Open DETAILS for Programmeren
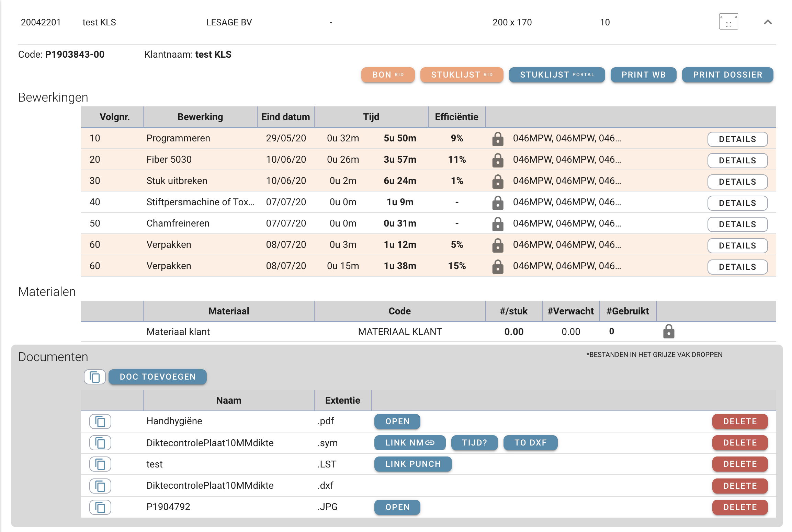Image resolution: width=792 pixels, height=532 pixels. click(738, 139)
